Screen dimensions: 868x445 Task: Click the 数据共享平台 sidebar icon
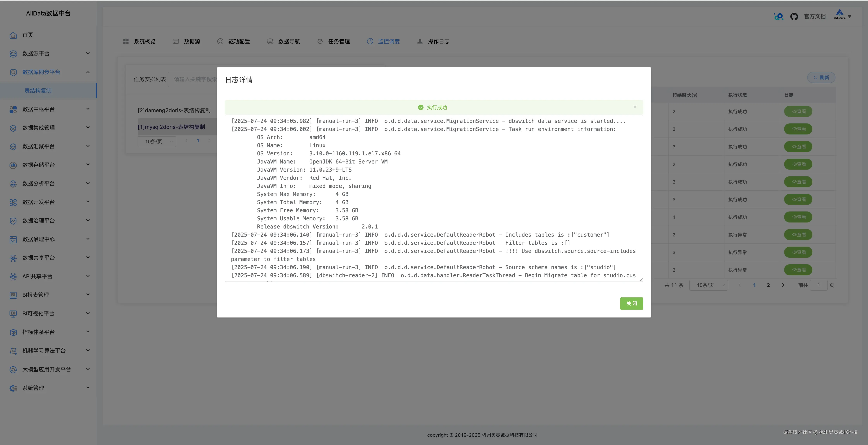pyautogui.click(x=13, y=258)
